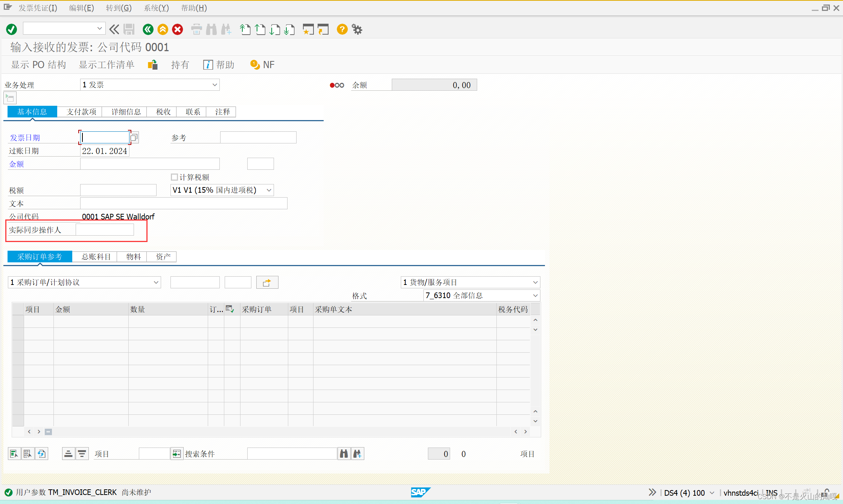Open the 格式 '7_6310 全部信息' dropdown
The width and height of the screenshot is (843, 504).
coord(482,295)
